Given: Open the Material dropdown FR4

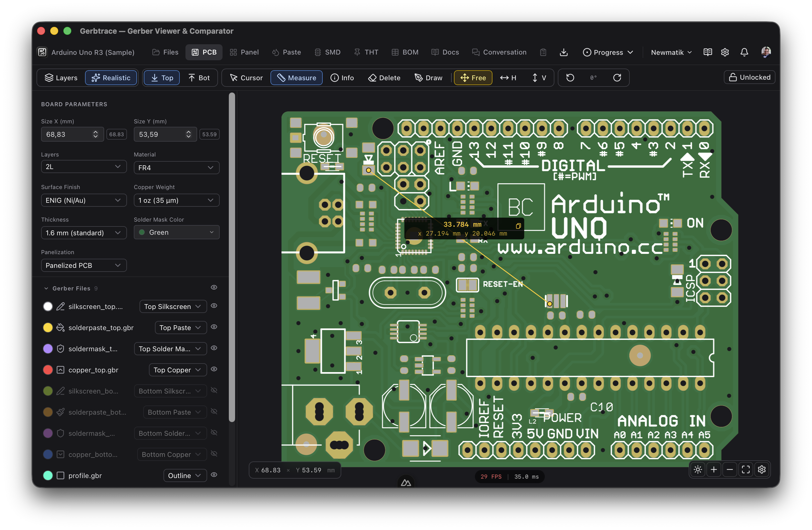Looking at the screenshot, I should [x=176, y=168].
